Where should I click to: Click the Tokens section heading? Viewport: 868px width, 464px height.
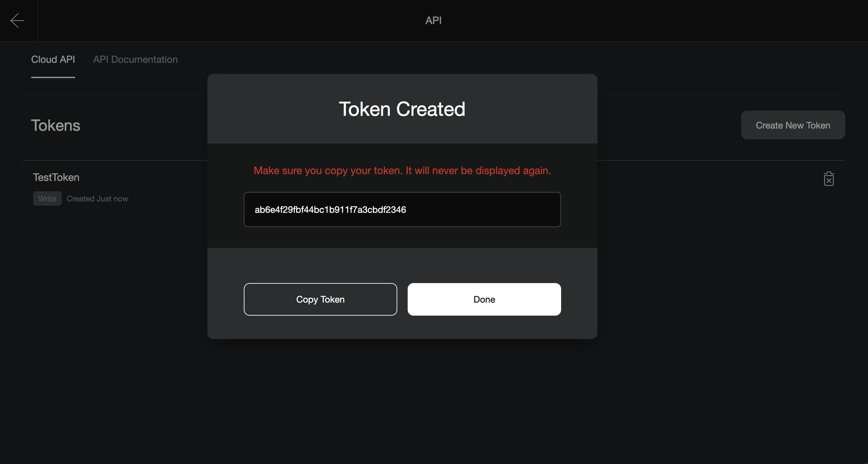(x=56, y=126)
